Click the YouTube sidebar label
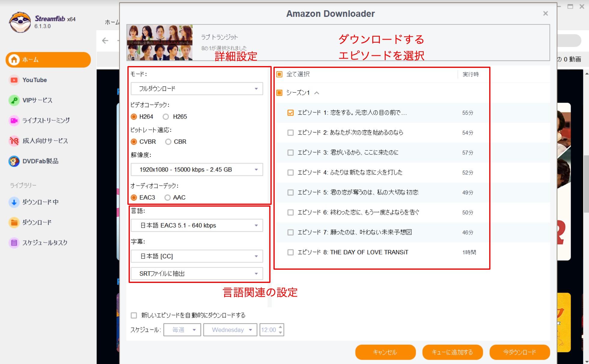The height and width of the screenshot is (364, 589). [x=35, y=80]
